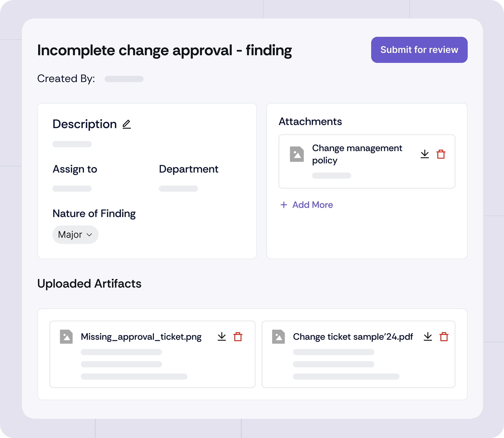504x438 pixels.
Task: Select the Department field value
Action: coord(178,189)
